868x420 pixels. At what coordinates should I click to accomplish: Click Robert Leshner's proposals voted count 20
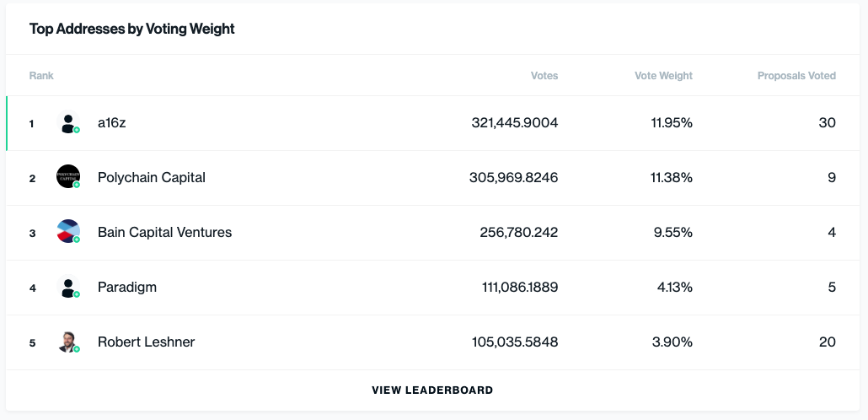tap(827, 342)
